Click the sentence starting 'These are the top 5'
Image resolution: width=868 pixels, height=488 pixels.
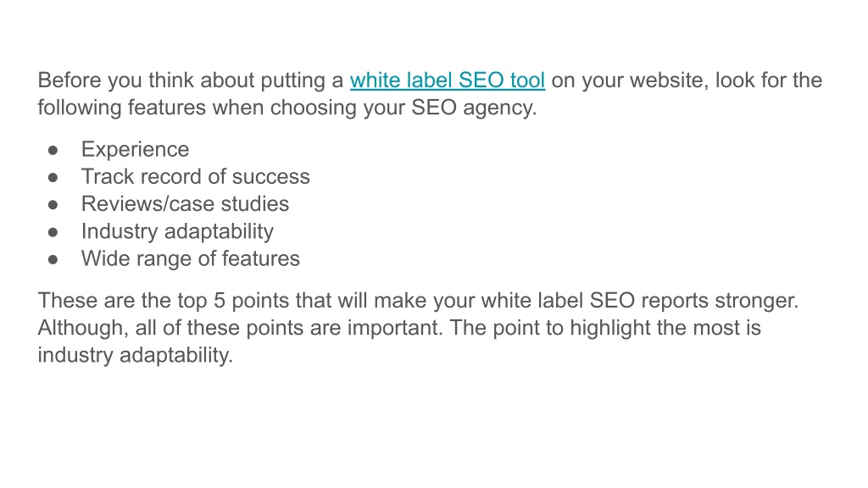coord(418,301)
